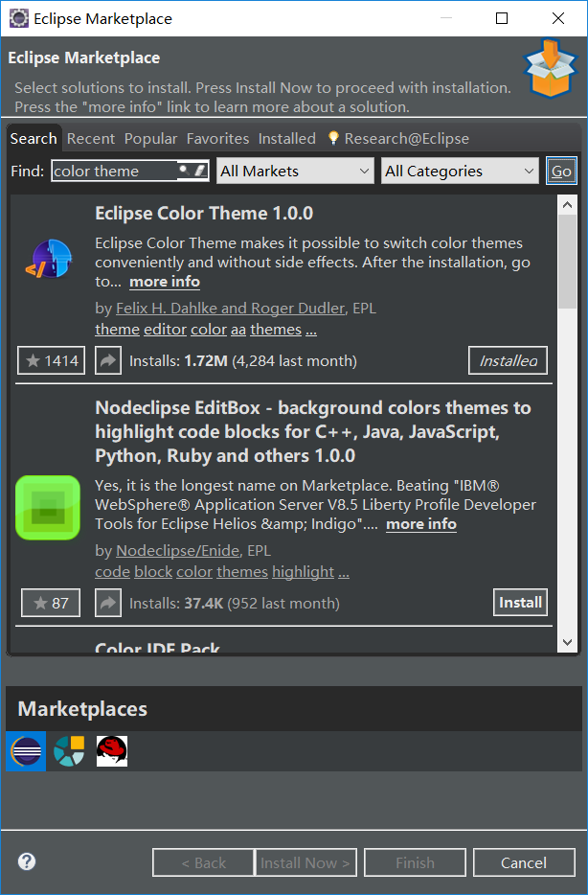Install the Nodeclipse EditBox plugin
Screen dimensions: 588x895
click(520, 603)
